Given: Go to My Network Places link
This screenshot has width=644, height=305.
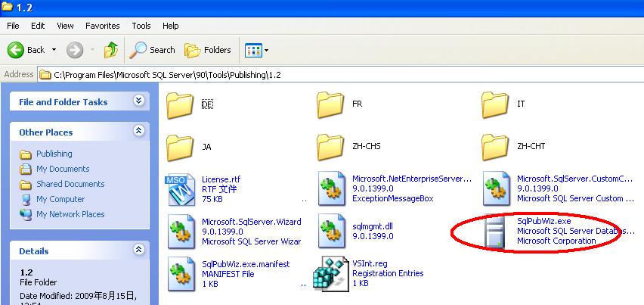Looking at the screenshot, I should (x=70, y=214).
